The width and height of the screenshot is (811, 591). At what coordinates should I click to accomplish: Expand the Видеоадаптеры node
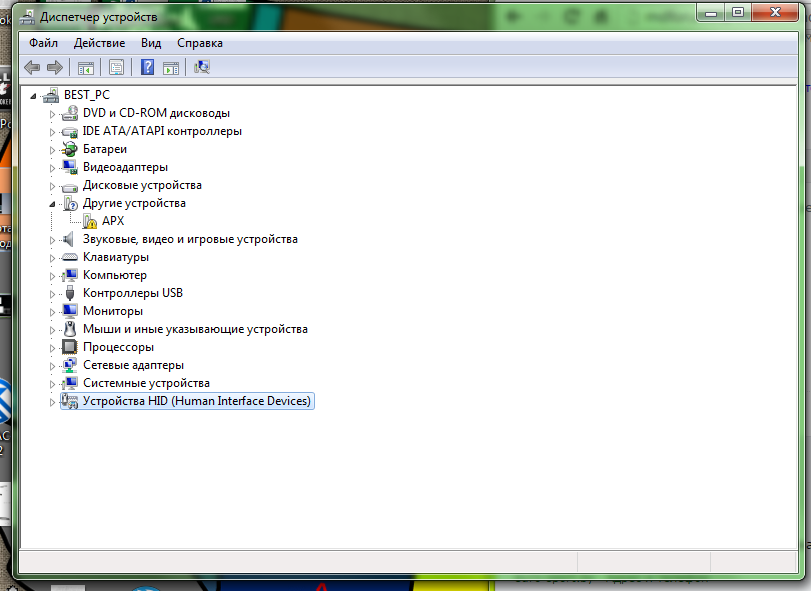52,168
